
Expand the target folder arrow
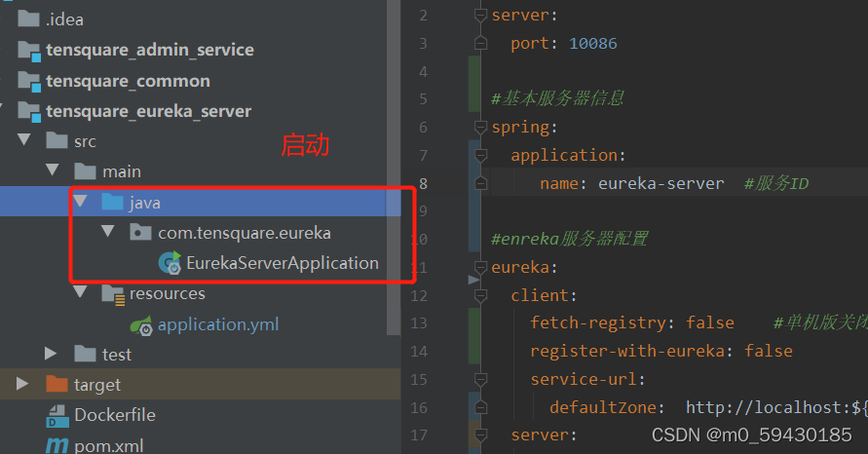point(22,383)
